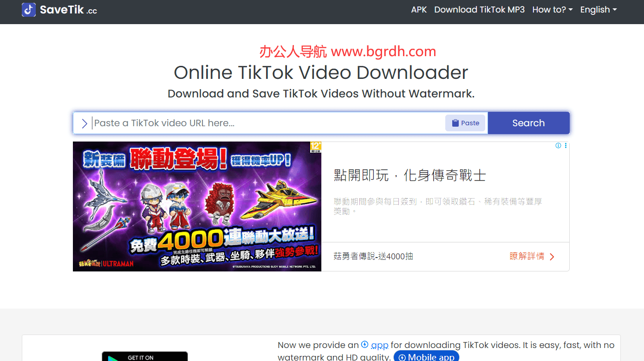Viewport: 644px width, 361px height.
Task: Click the Mobile app button
Action: (426, 356)
